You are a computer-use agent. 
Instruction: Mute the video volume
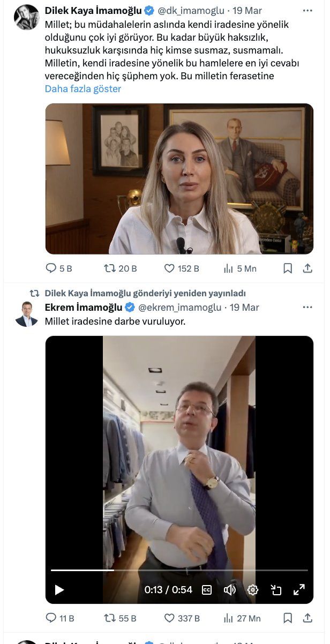click(x=230, y=590)
